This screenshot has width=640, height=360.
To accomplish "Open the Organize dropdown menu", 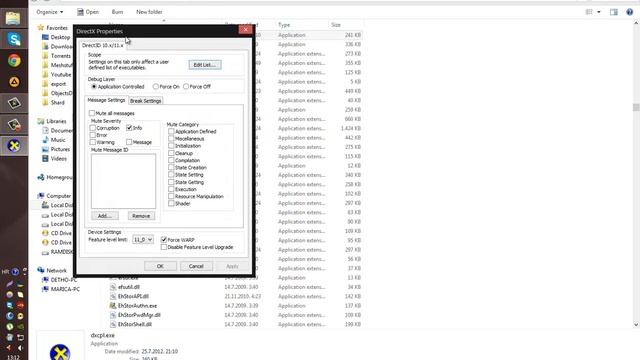I will click(49, 12).
